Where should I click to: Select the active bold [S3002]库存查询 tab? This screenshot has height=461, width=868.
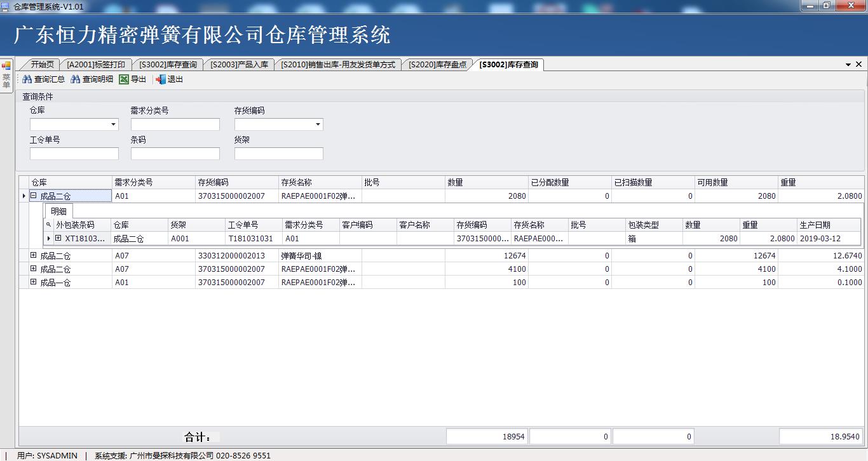pos(509,64)
